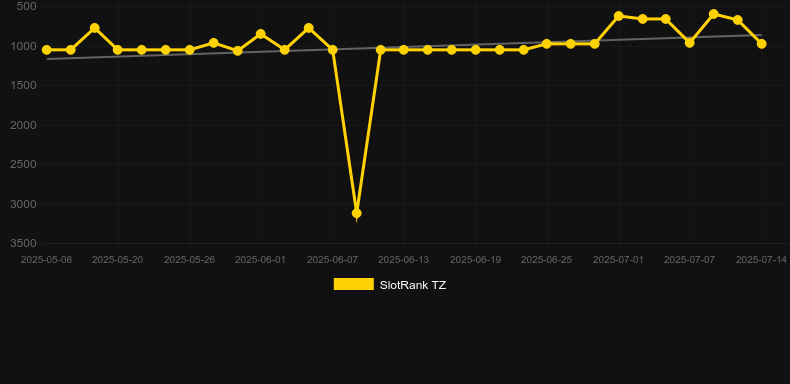This screenshot has width=790, height=384.
Task: Click the 2025-05-20 x-axis date label
Action: (x=117, y=260)
